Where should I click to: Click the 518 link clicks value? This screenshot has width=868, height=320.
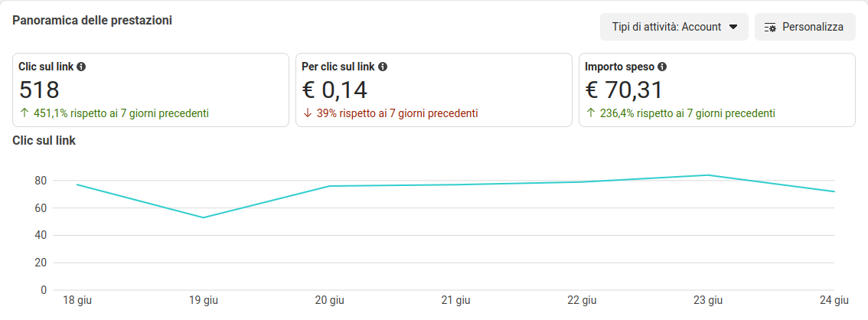(39, 90)
